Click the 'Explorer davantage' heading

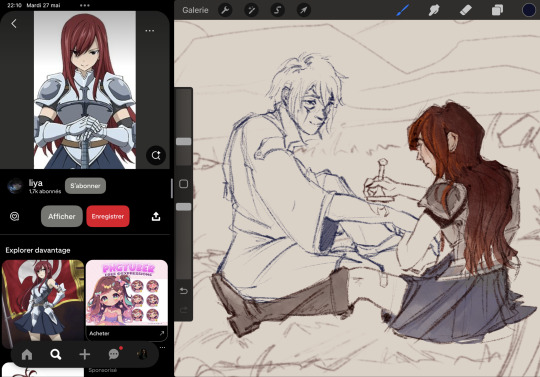(38, 250)
